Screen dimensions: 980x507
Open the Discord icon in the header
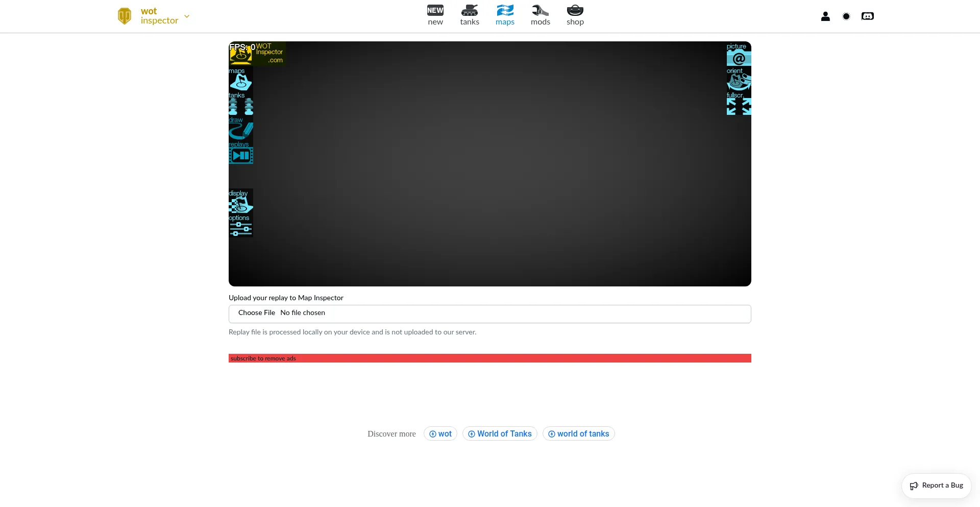(x=867, y=16)
